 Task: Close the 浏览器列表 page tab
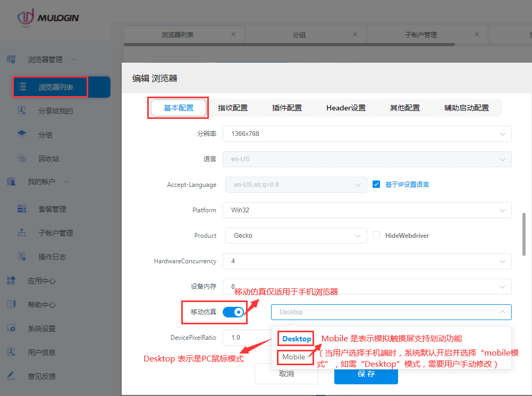pos(233,34)
